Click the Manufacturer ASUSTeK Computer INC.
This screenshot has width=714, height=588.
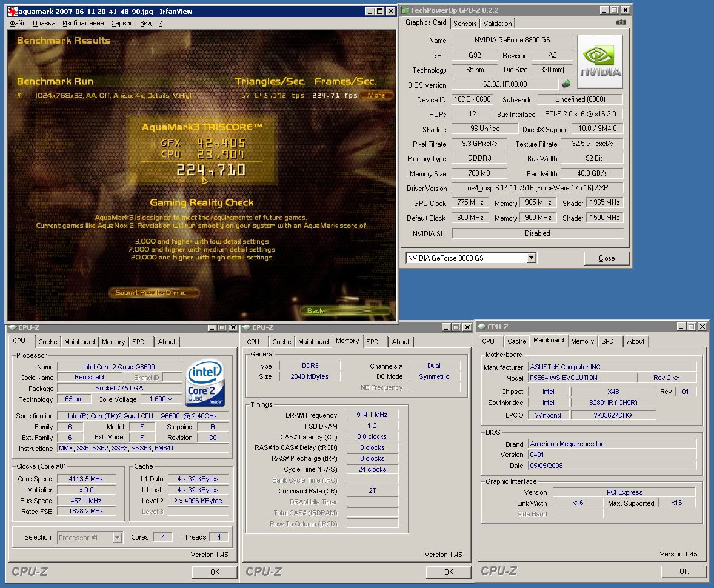click(612, 367)
